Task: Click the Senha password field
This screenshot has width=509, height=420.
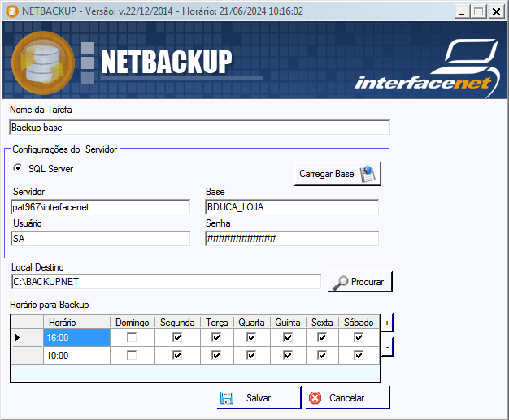Action: (292, 239)
